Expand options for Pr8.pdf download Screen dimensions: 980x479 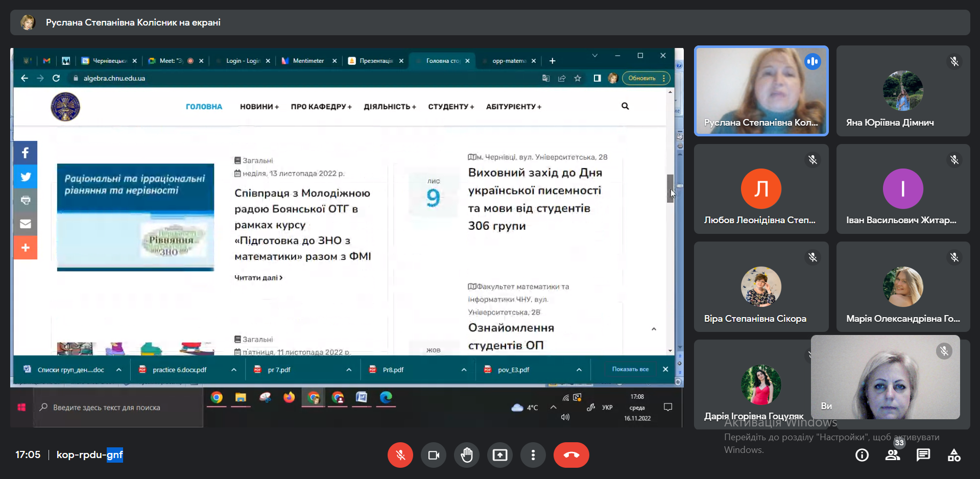pyautogui.click(x=464, y=370)
